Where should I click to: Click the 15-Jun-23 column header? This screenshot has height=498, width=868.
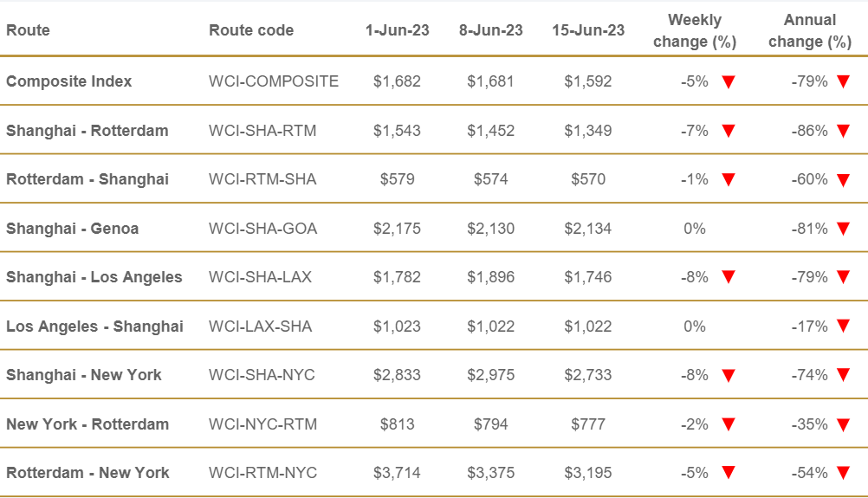click(x=588, y=30)
